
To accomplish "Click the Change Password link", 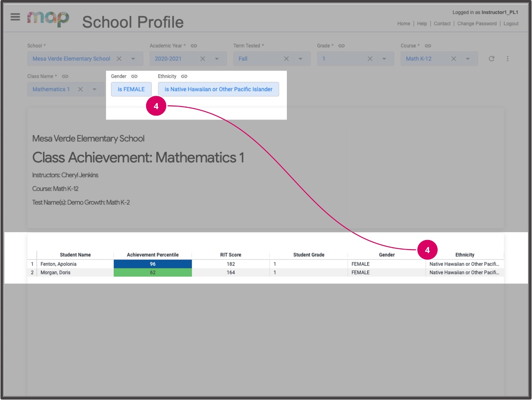I will [x=476, y=23].
